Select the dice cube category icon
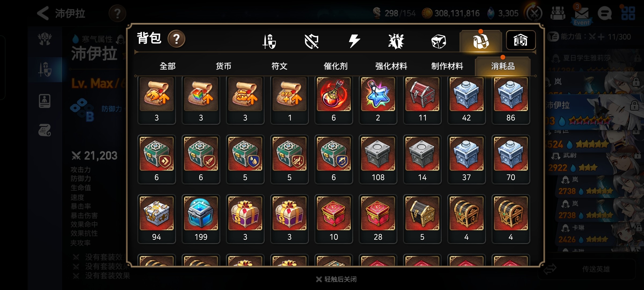 [438, 42]
